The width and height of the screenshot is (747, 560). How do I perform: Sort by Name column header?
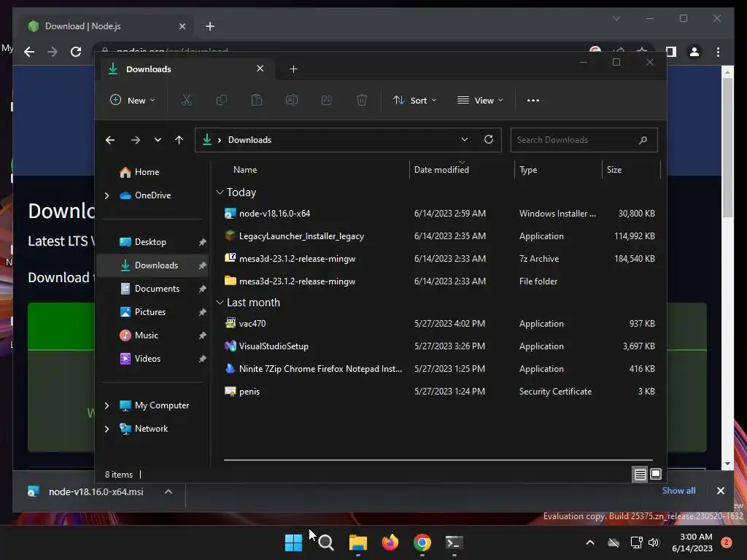(245, 170)
